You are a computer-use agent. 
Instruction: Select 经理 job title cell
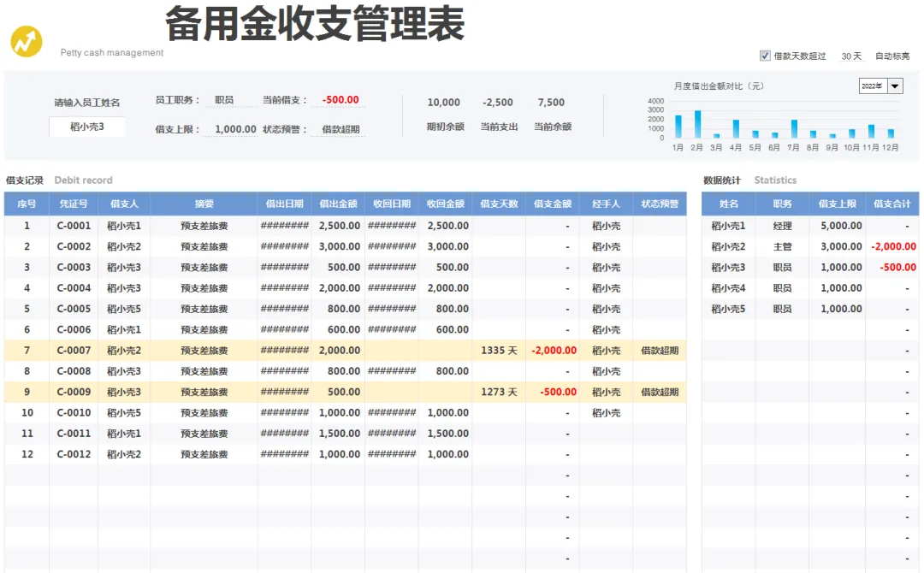[782, 226]
